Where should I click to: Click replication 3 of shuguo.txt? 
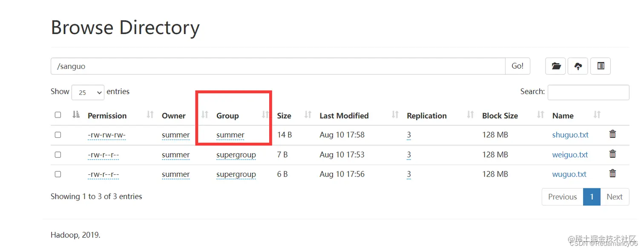click(x=409, y=135)
